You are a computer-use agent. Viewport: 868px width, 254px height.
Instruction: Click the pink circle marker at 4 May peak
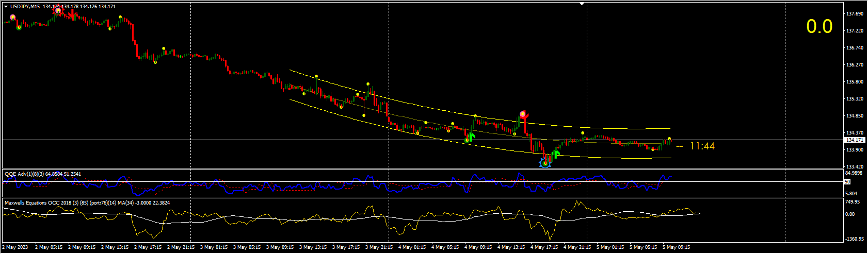point(523,114)
